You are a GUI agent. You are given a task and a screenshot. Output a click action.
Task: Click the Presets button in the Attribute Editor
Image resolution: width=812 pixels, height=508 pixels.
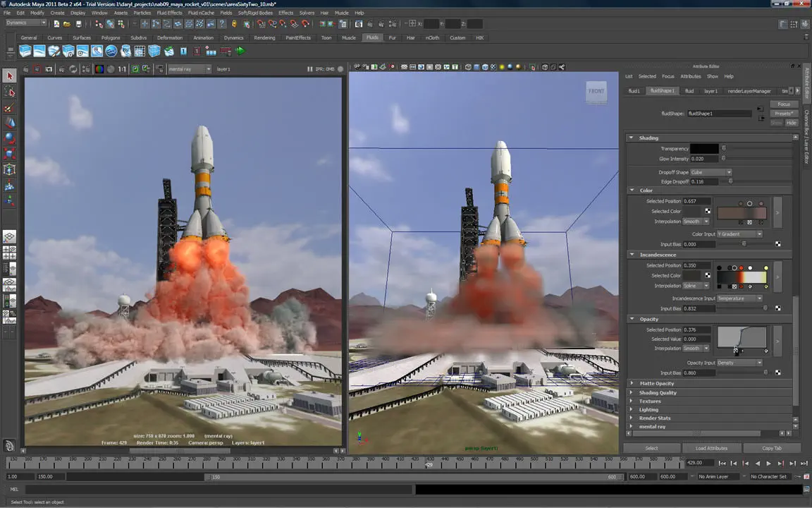click(x=785, y=113)
